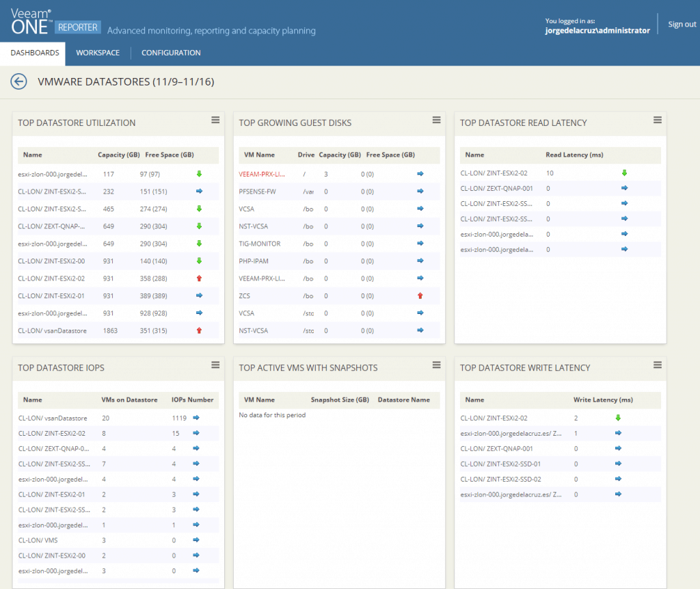This screenshot has width=700, height=589.
Task: Open Top Datastore IOPS widget menu
Action: [215, 365]
